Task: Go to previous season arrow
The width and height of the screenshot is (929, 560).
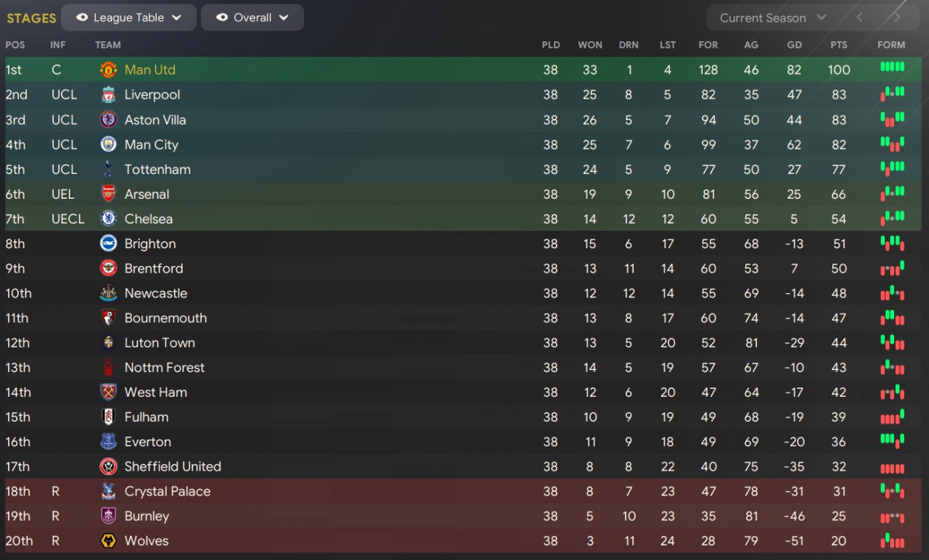Action: pos(859,17)
